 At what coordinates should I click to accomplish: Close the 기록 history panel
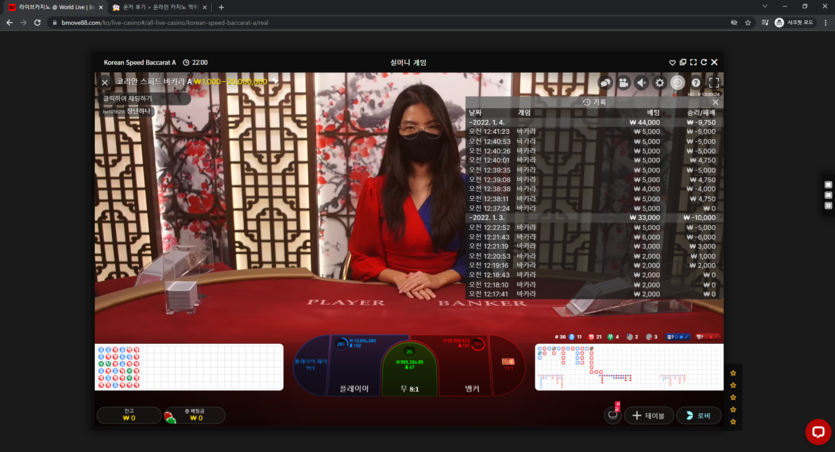tap(715, 102)
